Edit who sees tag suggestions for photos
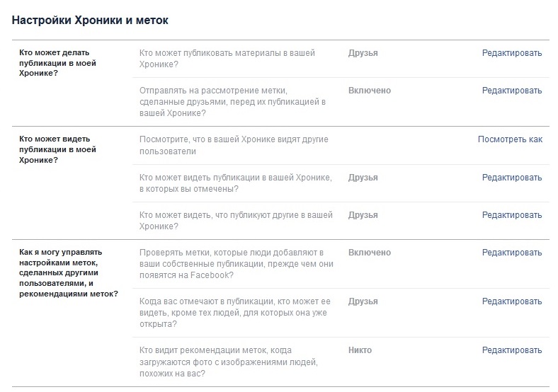This screenshot has width=558, height=392. click(x=512, y=350)
